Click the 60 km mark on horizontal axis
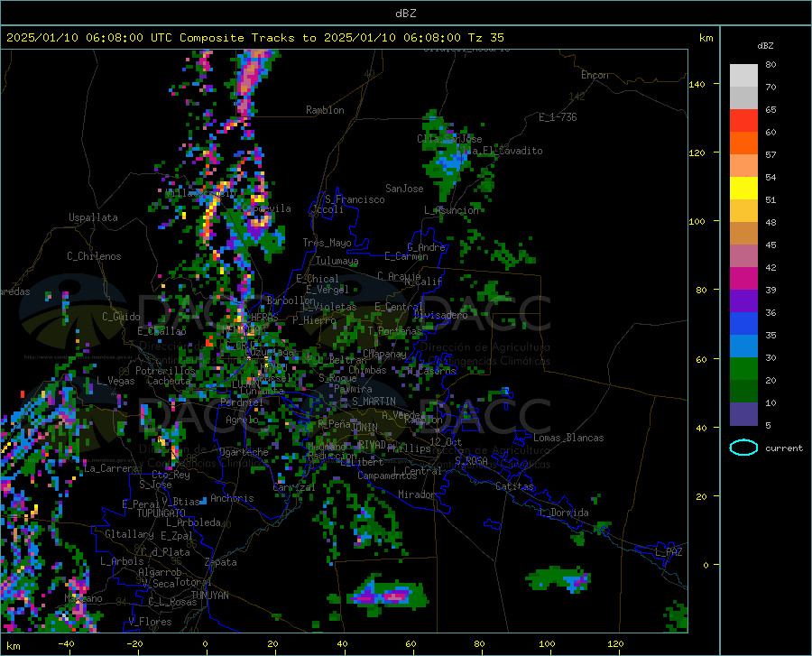This screenshot has width=812, height=656. [x=411, y=644]
